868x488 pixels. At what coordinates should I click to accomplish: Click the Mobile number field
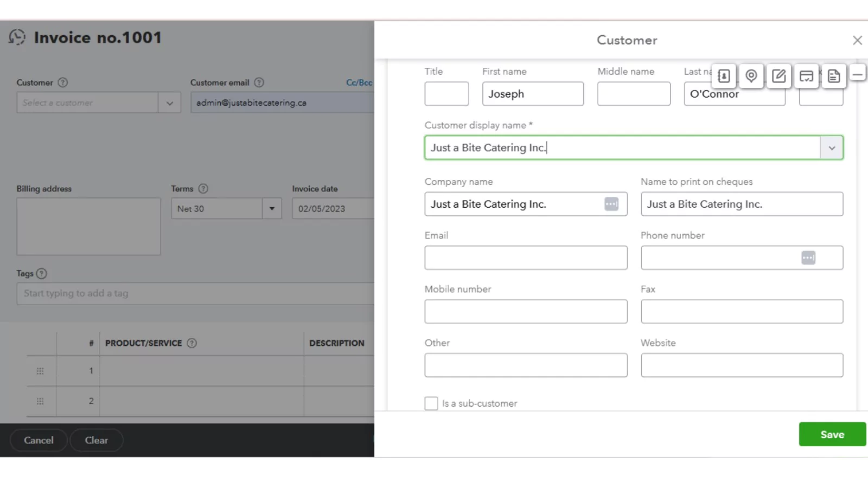pos(526,311)
